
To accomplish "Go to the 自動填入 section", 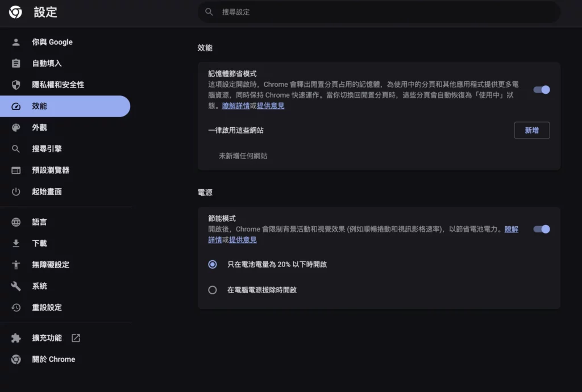I will 65,64.
